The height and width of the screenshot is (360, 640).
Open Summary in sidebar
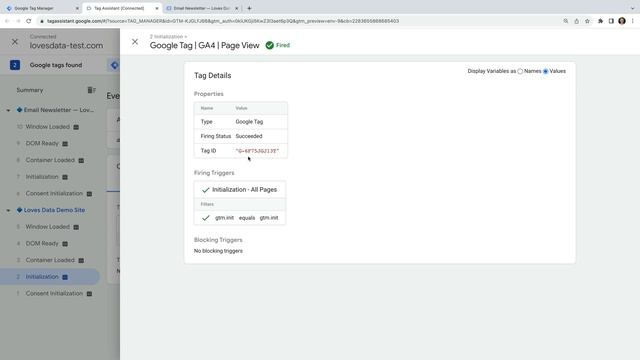click(29, 90)
